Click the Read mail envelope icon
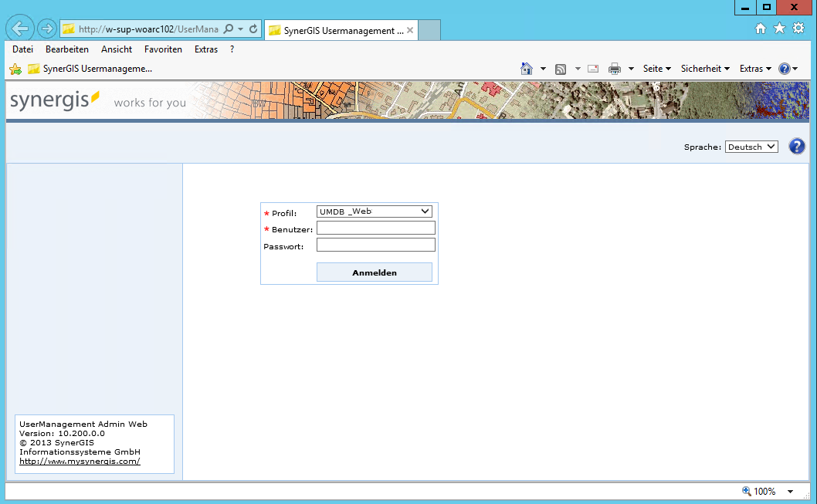 592,68
